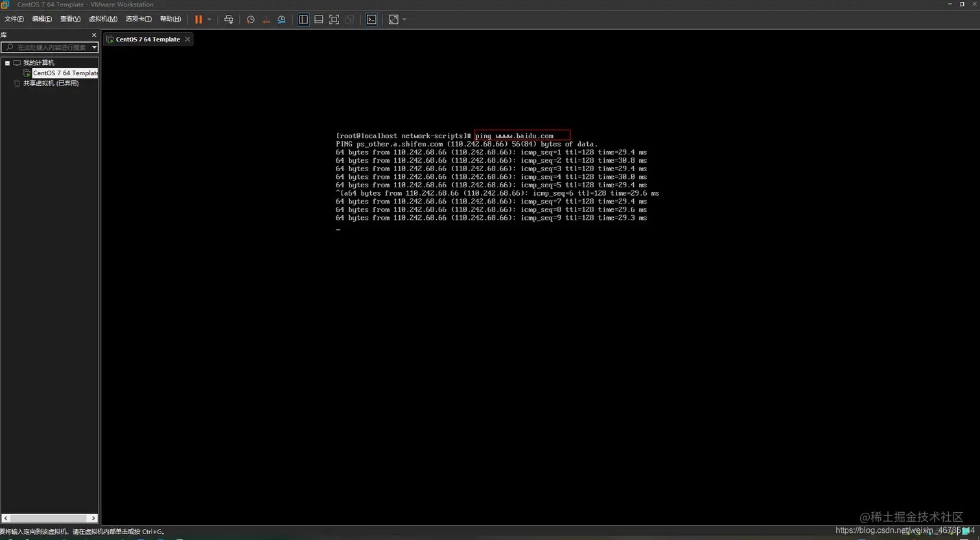The height and width of the screenshot is (540, 980).
Task: Open the 虚拟机(M) menu
Action: (x=103, y=19)
